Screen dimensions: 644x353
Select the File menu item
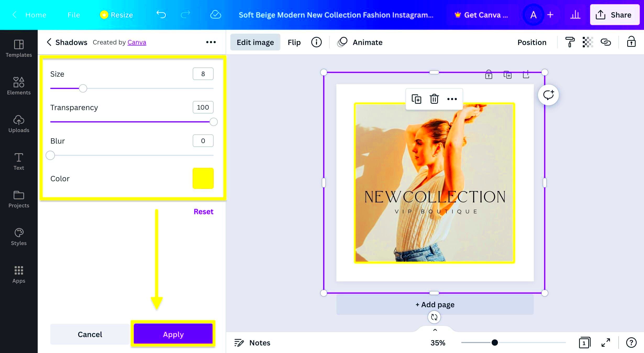point(74,15)
